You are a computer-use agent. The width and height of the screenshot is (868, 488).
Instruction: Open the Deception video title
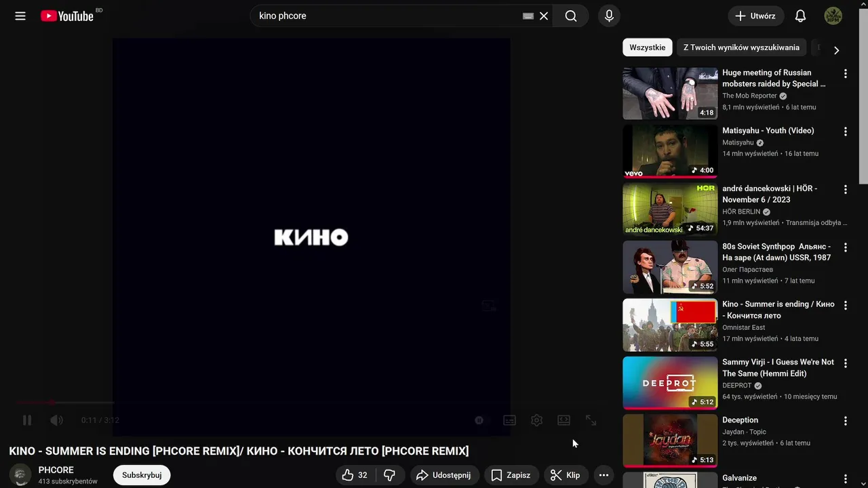click(x=740, y=420)
